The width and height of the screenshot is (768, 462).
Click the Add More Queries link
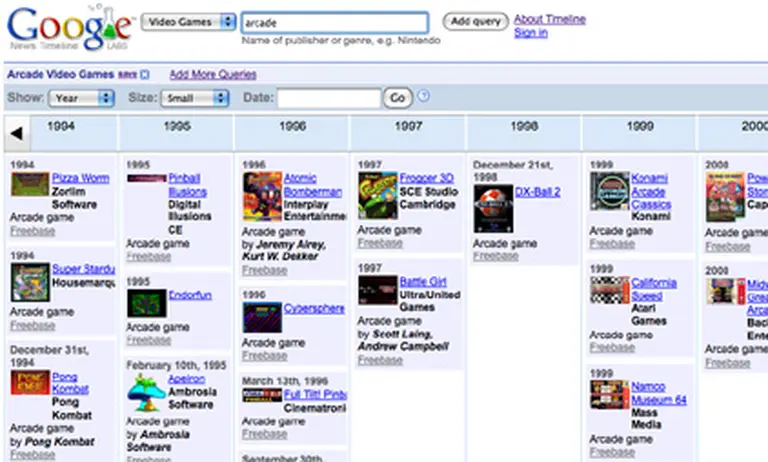tap(212, 75)
